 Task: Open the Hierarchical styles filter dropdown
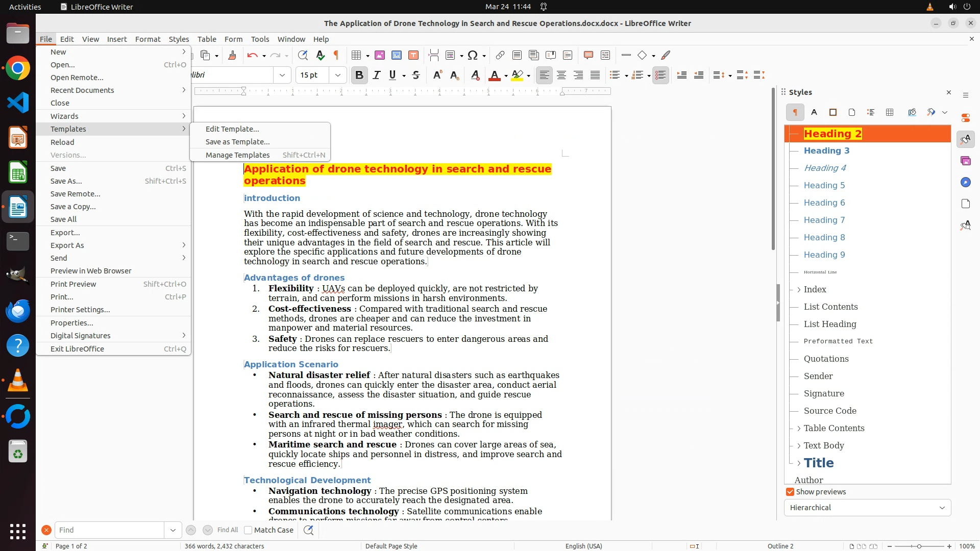coord(867,508)
